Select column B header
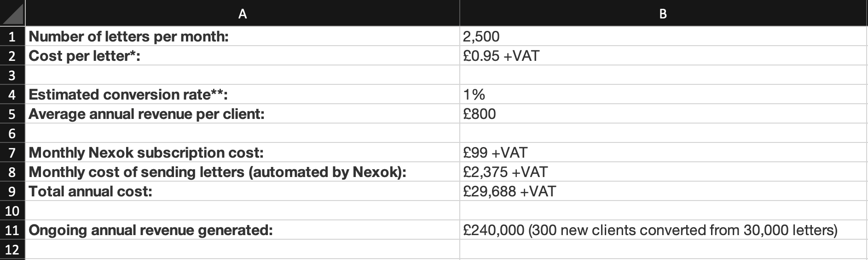This screenshot has width=868, height=260. 663,13
